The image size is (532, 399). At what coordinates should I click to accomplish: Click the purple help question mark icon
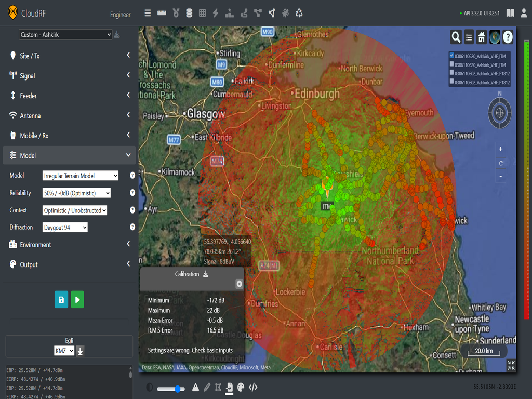coord(508,37)
